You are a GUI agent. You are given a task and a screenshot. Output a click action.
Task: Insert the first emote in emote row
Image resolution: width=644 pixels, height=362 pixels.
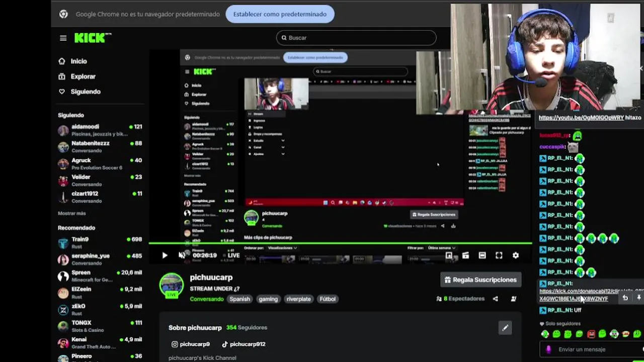pos(545,334)
